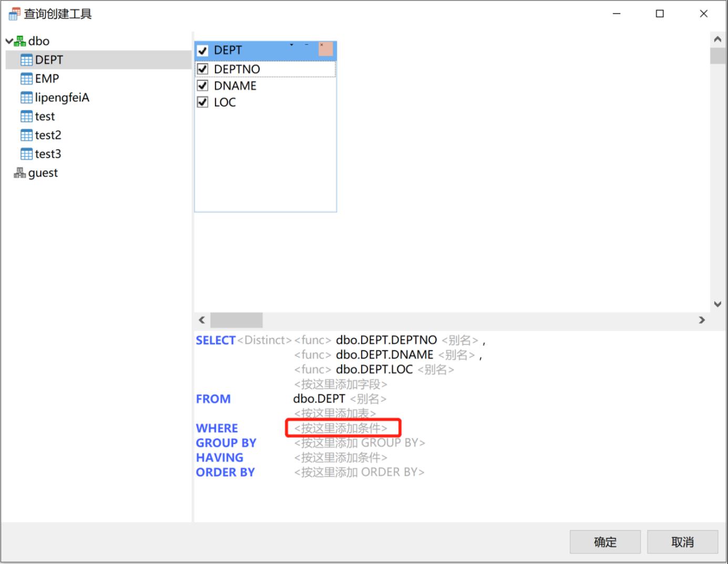Select the dbo schema label
The width and height of the screenshot is (728, 564).
pos(39,41)
